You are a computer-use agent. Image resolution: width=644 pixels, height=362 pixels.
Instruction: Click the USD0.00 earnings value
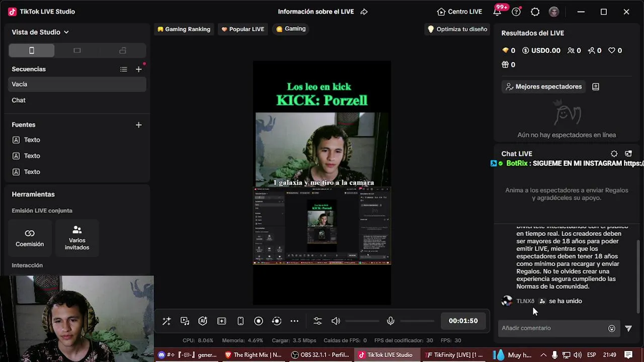(x=541, y=50)
